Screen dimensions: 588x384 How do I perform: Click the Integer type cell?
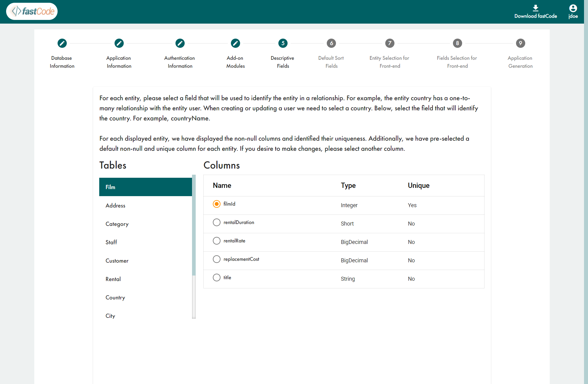pyautogui.click(x=349, y=205)
